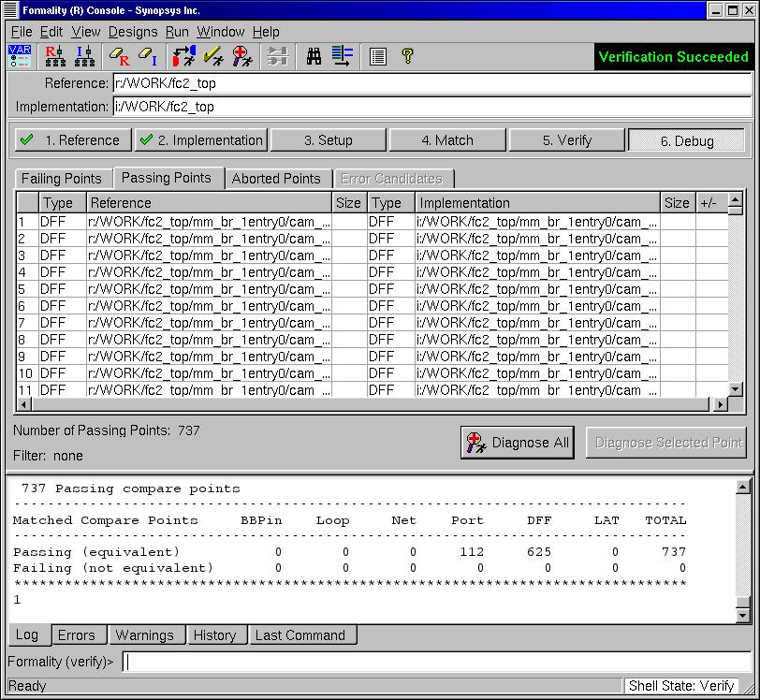Viewport: 760px width, 700px height.
Task: Click the +/- column header
Action: pos(712,203)
